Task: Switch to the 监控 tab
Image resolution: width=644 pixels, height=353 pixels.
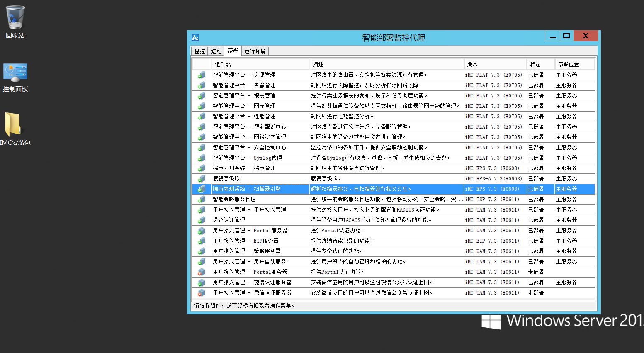Action: click(200, 51)
